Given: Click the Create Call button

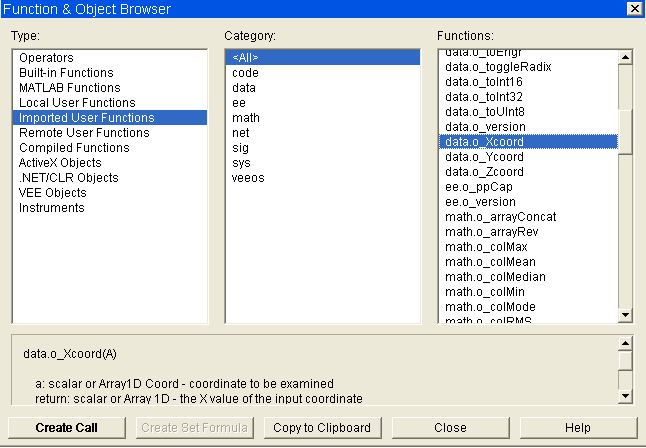Looking at the screenshot, I should coord(66,428).
